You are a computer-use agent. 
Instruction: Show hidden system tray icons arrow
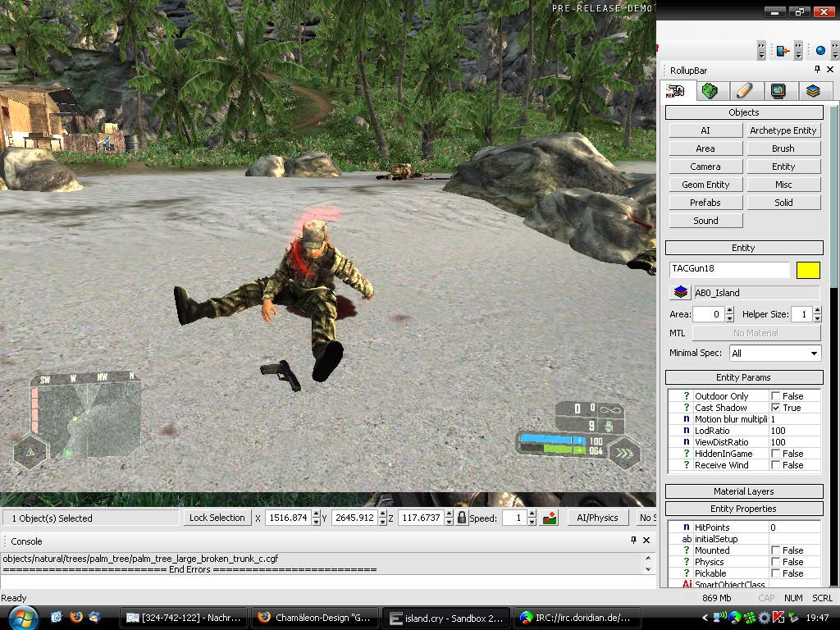pyautogui.click(x=705, y=618)
